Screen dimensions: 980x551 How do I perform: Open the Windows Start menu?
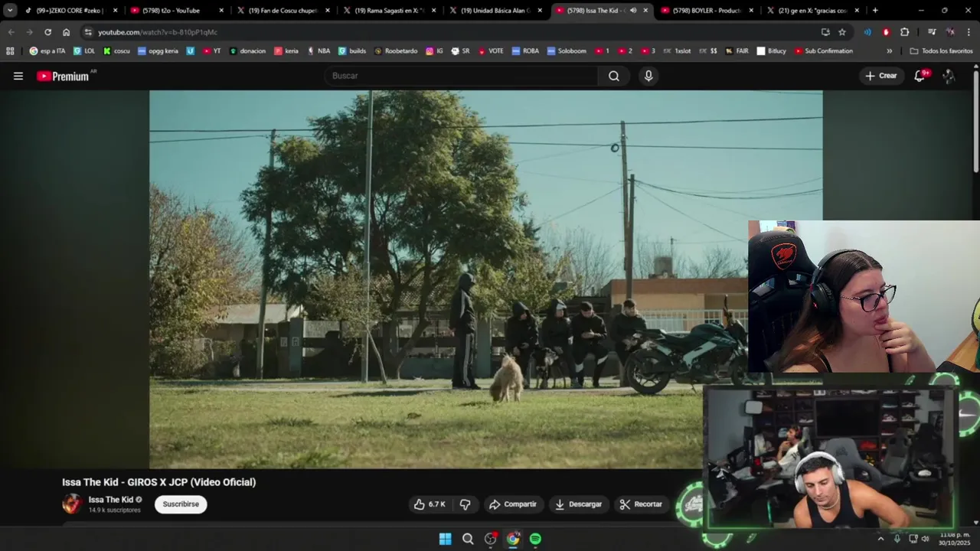(x=445, y=539)
